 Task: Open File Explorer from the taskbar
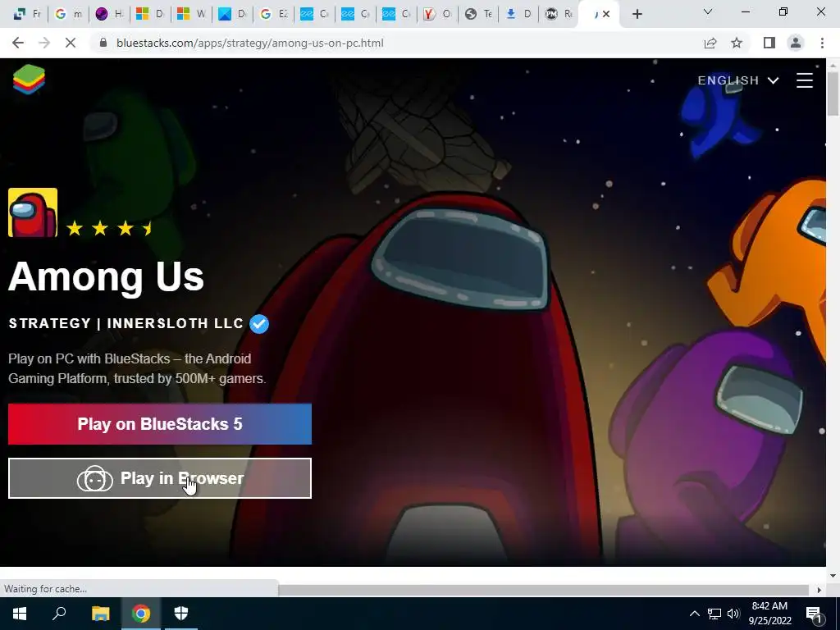100,614
